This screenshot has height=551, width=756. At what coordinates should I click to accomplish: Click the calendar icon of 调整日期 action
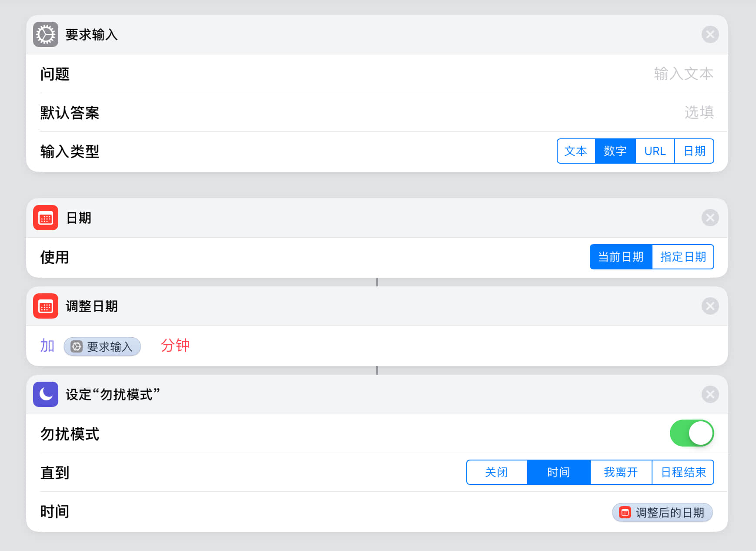click(x=46, y=306)
